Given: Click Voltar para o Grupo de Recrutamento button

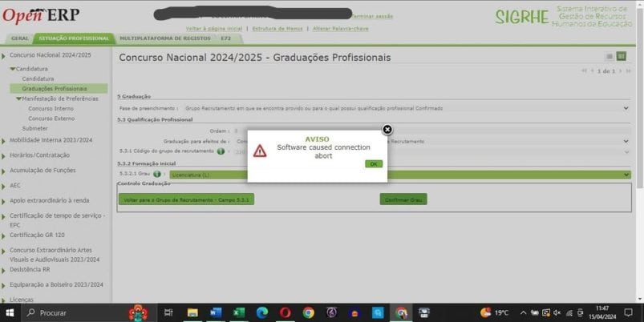Looking at the screenshot, I should pyautogui.click(x=186, y=199).
